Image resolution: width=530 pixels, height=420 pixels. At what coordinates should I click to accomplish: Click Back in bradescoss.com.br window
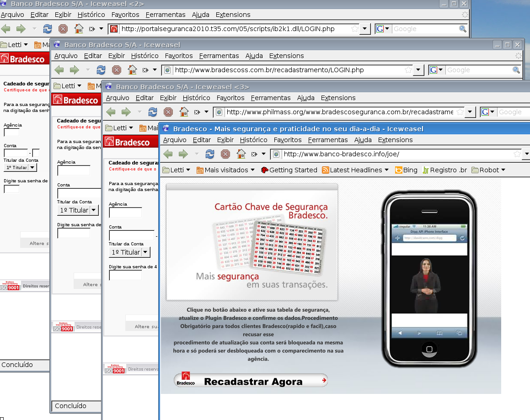[x=59, y=70]
